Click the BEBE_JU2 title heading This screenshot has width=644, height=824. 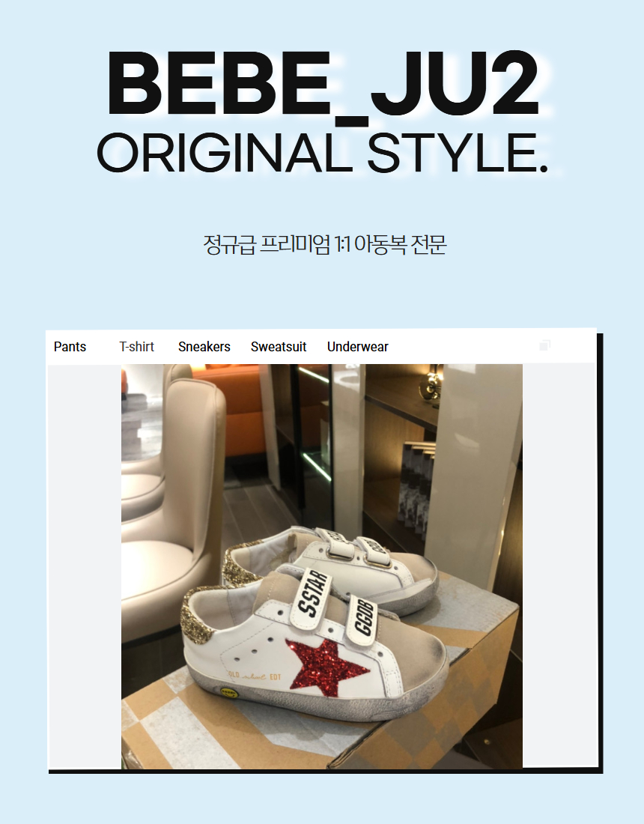[x=323, y=85]
